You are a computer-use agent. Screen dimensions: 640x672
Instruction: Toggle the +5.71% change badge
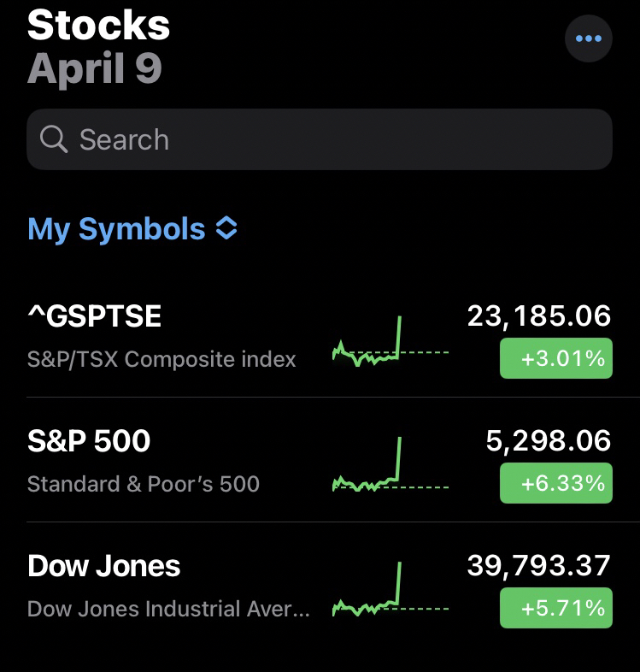point(555,608)
